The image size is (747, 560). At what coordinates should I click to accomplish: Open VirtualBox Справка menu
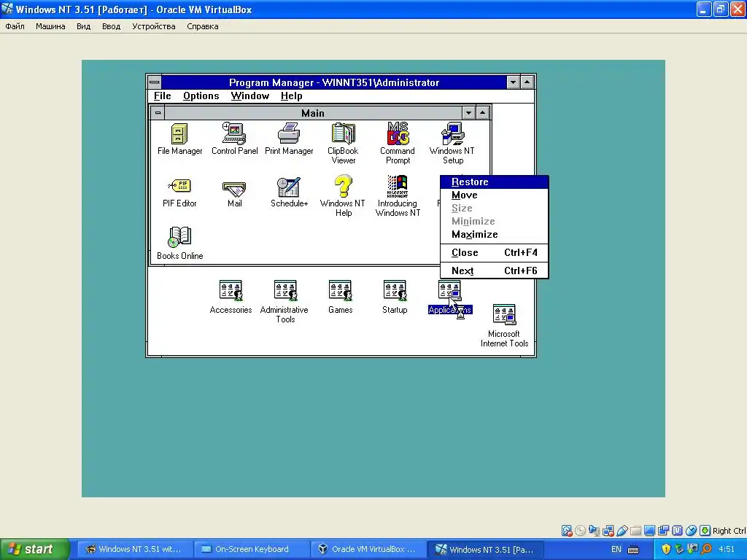(x=203, y=26)
